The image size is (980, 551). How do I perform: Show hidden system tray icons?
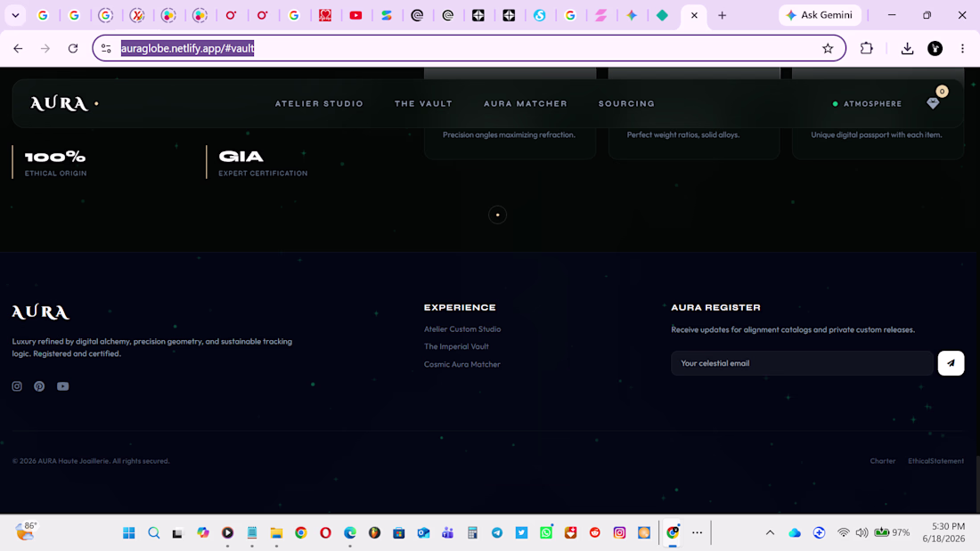point(770,532)
